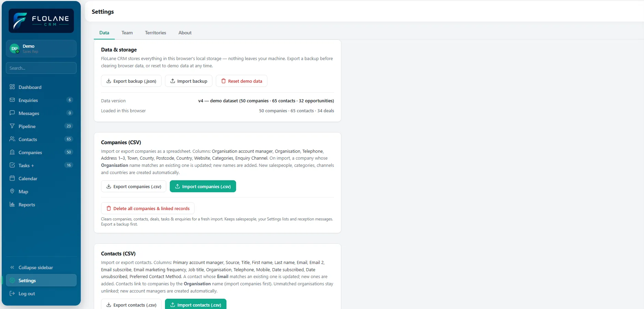
Task: Click the "Data version" label
Action: coord(113,101)
